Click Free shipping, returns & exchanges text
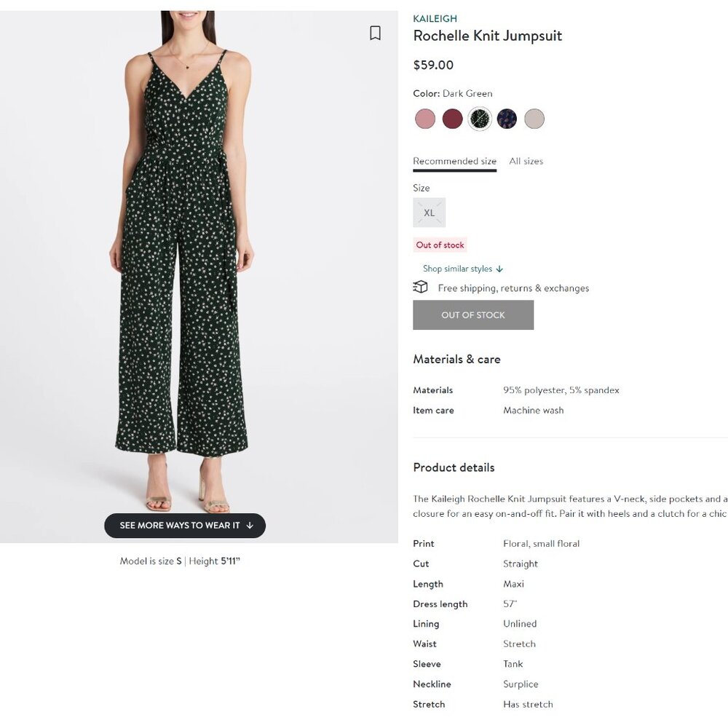The height and width of the screenshot is (728, 728). (512, 288)
